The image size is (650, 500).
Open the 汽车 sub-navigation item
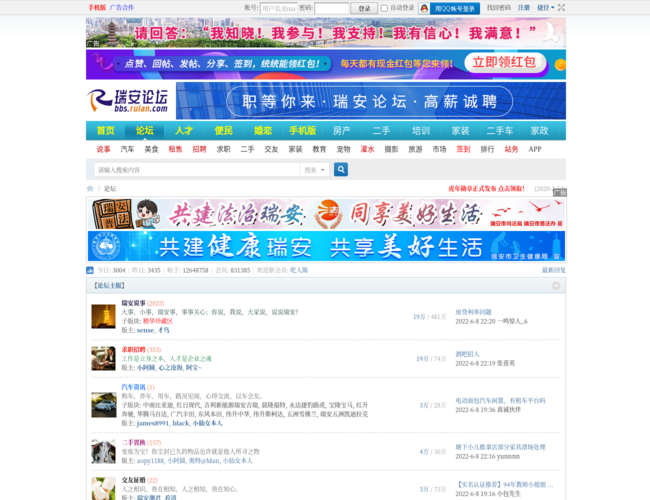127,149
